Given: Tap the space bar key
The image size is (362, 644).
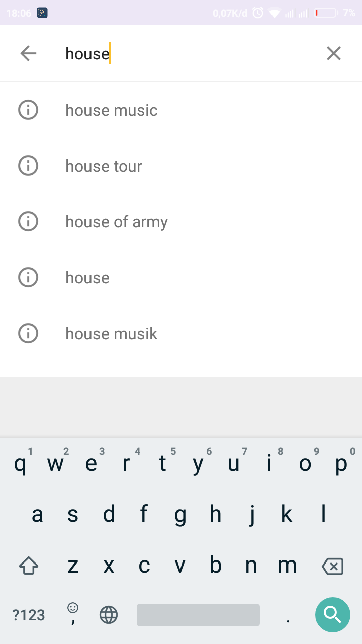Looking at the screenshot, I should click(198, 615).
